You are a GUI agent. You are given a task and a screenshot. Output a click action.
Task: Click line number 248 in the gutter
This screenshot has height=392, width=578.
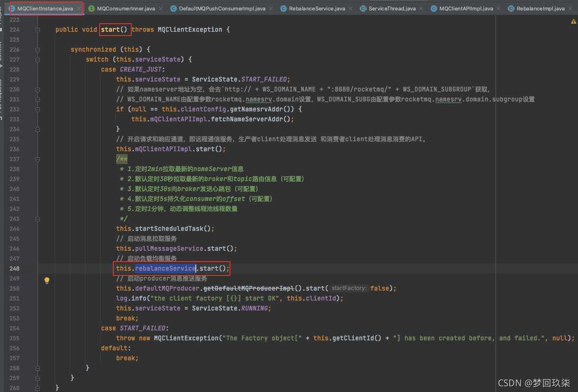pyautogui.click(x=14, y=269)
